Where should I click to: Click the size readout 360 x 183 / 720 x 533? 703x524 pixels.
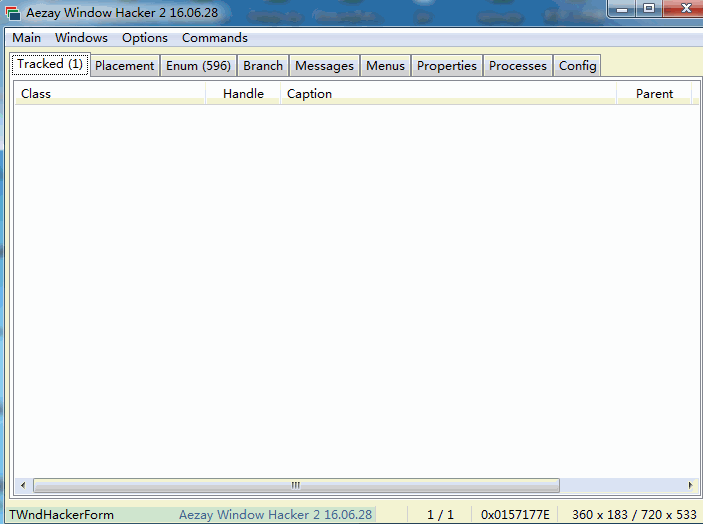634,515
